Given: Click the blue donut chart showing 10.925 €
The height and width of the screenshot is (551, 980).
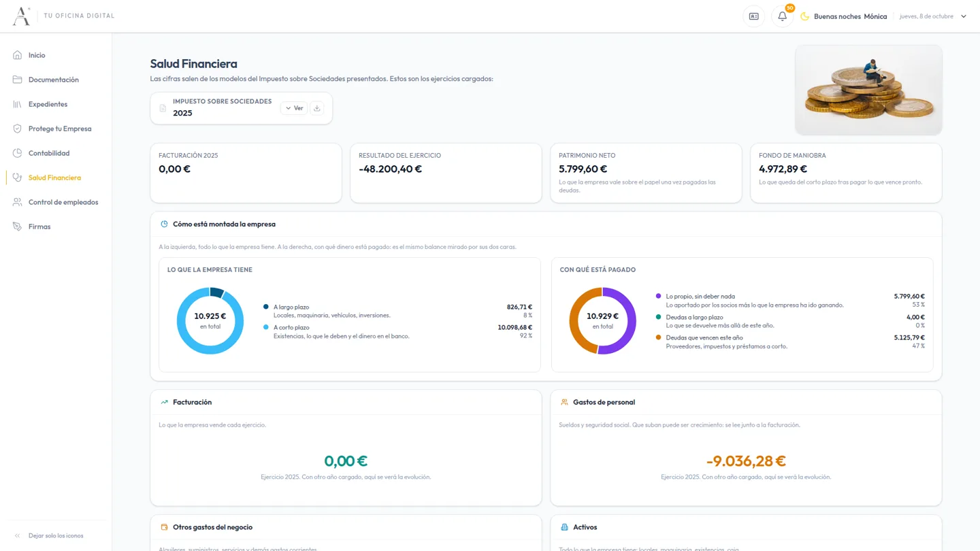Looking at the screenshot, I should coord(210,321).
